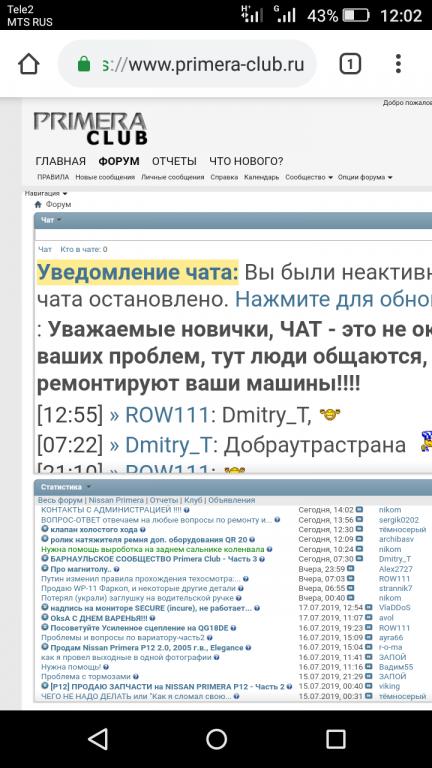Open ROW111 profile in chat
Viewport: 432px width, 768px height.
click(167, 416)
